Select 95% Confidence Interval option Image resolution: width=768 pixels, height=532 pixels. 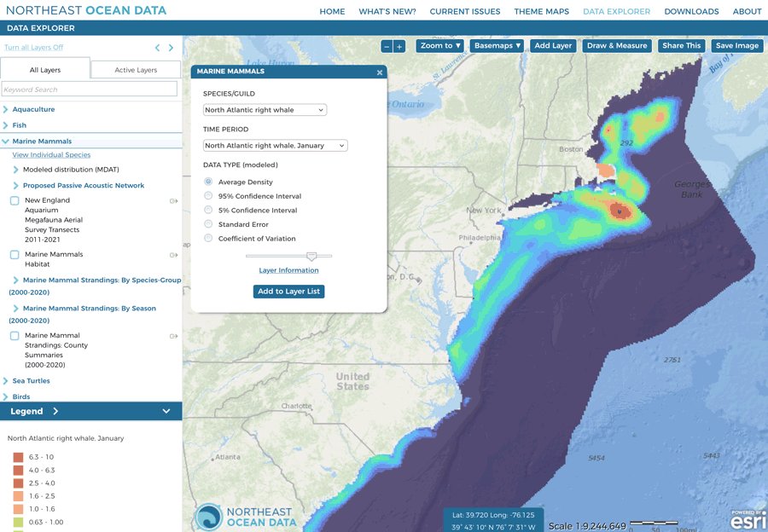208,196
